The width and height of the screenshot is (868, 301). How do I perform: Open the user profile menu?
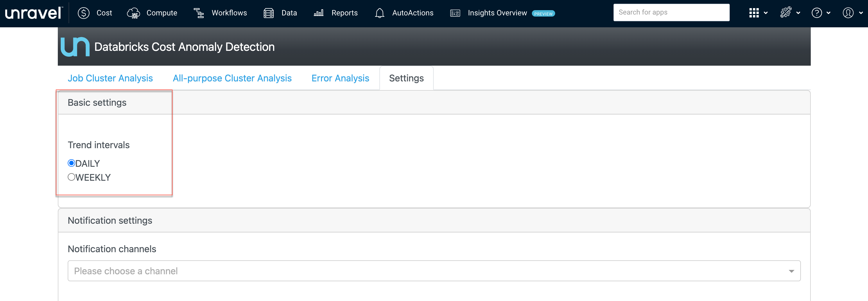tap(848, 13)
